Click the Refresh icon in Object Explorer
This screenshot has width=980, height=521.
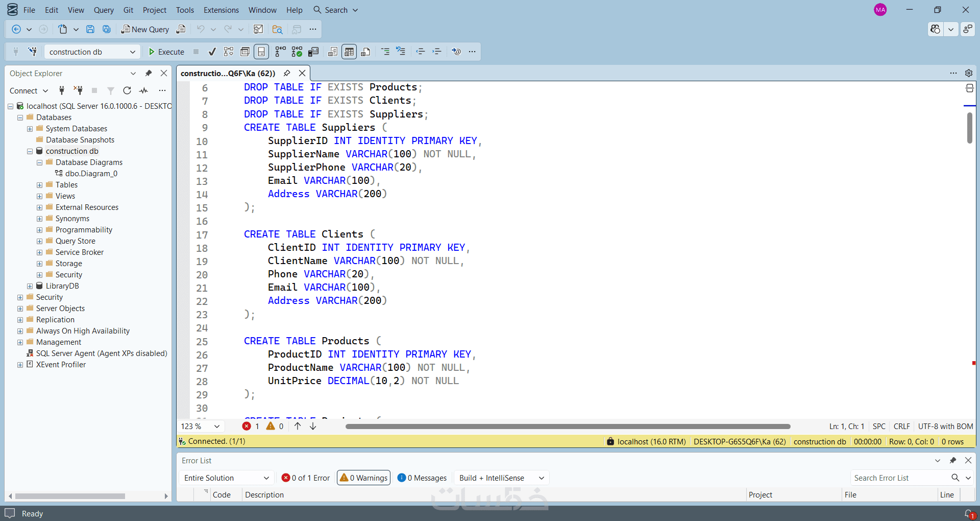pyautogui.click(x=127, y=90)
